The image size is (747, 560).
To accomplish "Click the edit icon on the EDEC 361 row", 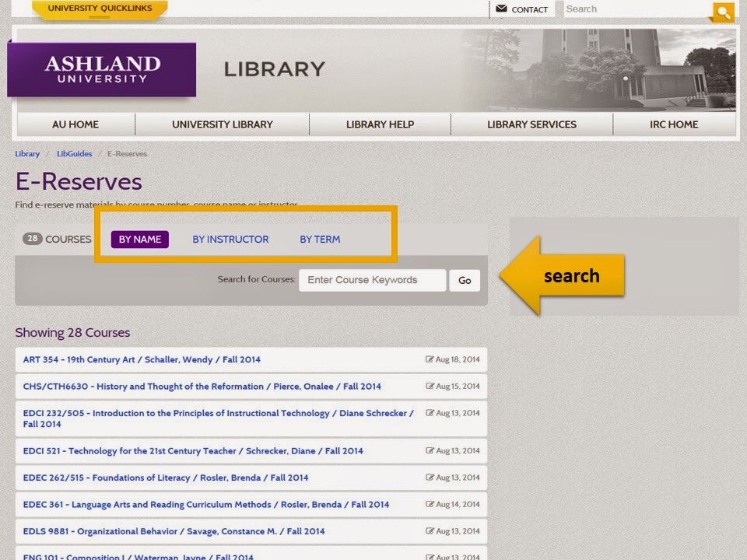I will (x=430, y=504).
